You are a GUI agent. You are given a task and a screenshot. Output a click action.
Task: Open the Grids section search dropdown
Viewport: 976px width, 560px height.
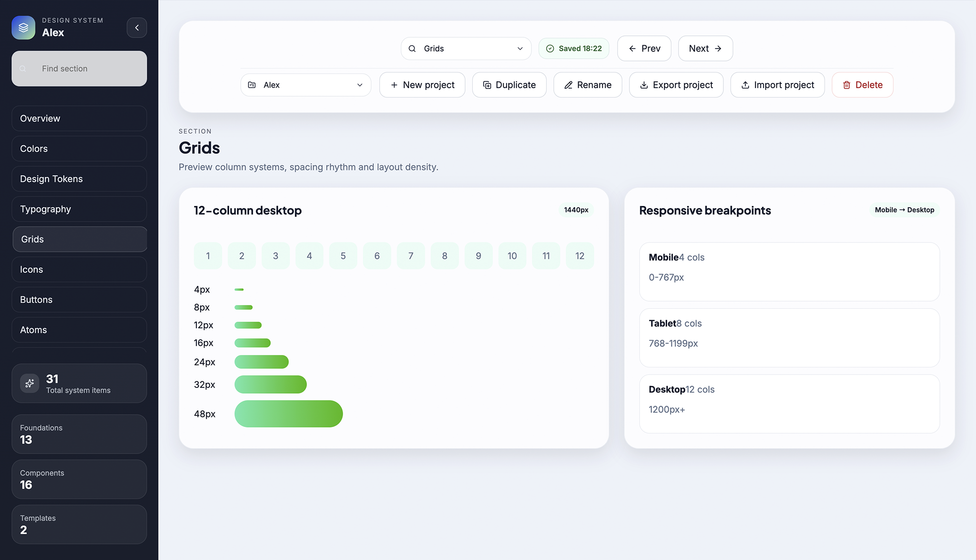pos(465,49)
